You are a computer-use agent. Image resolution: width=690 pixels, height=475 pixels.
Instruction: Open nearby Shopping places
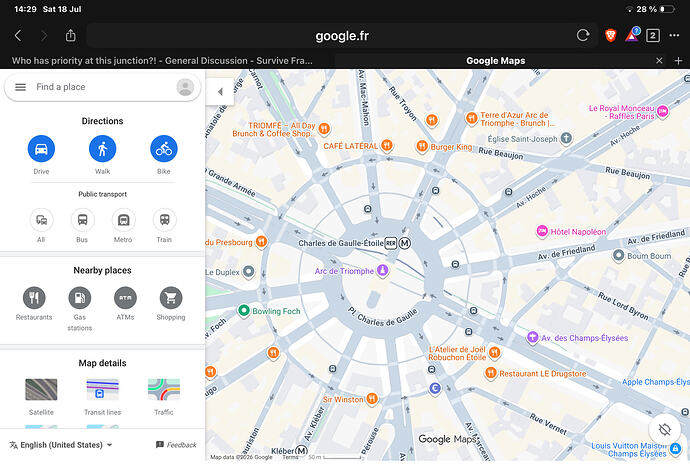click(x=171, y=298)
